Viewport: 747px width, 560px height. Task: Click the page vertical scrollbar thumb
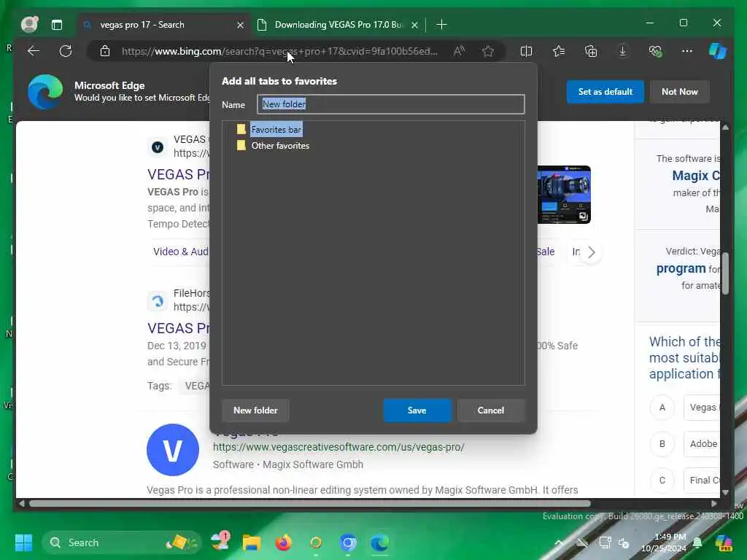point(725,273)
